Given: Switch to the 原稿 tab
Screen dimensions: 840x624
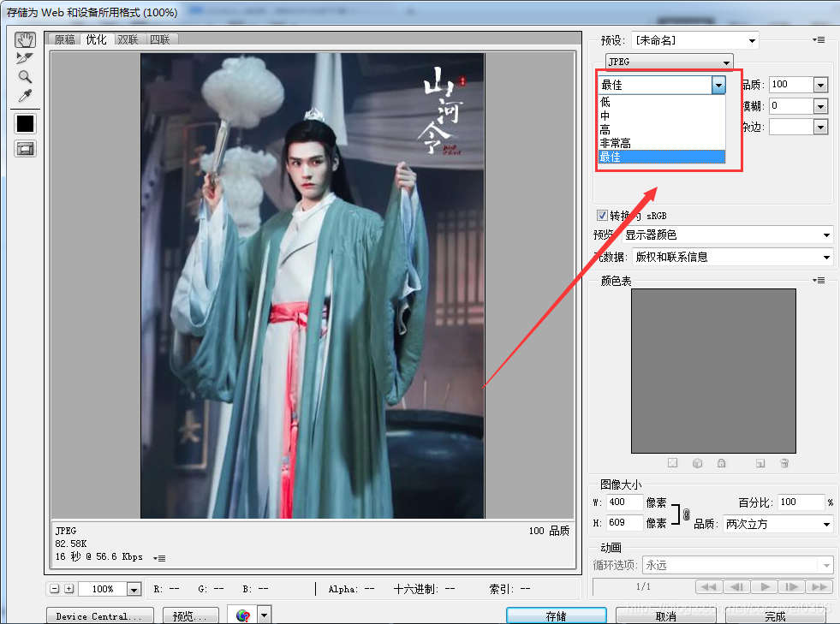Looking at the screenshot, I should click(x=64, y=39).
